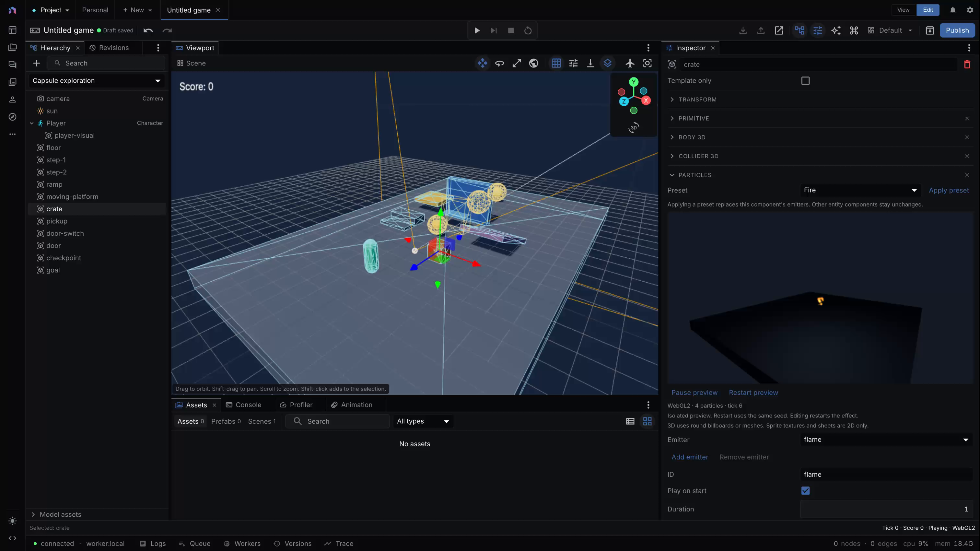Click the Apply preset link
The width and height of the screenshot is (980, 551).
(949, 190)
